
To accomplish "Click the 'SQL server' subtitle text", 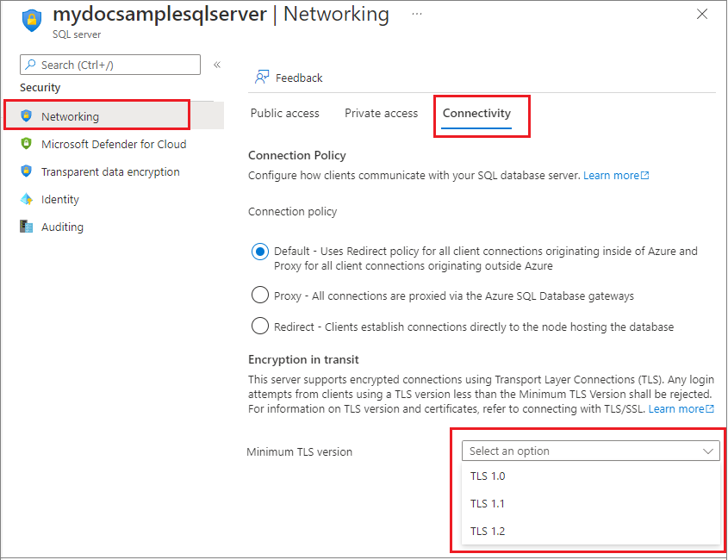I will point(77,34).
